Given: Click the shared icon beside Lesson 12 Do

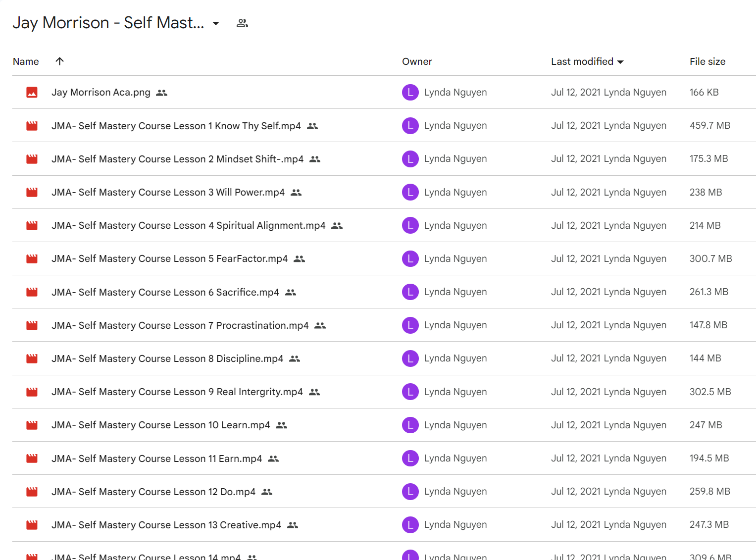Looking at the screenshot, I should click(267, 492).
